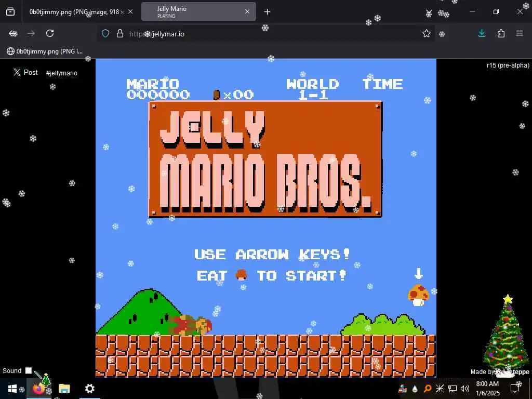Close the 0b0tjimmy.png tab
Viewport: 532px width, 399px height.
[130, 12]
